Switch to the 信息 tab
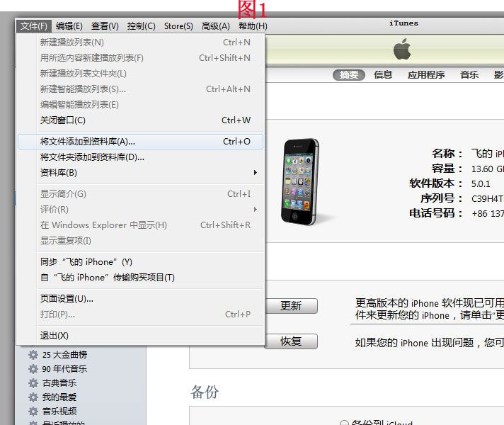This screenshot has width=504, height=425. [x=383, y=75]
